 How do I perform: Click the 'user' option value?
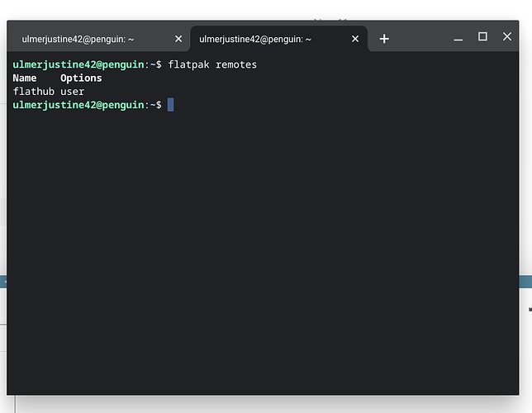[72, 92]
